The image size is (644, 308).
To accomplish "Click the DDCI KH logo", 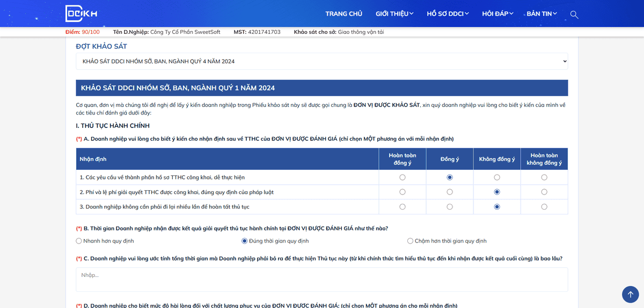I will pos(81,13).
